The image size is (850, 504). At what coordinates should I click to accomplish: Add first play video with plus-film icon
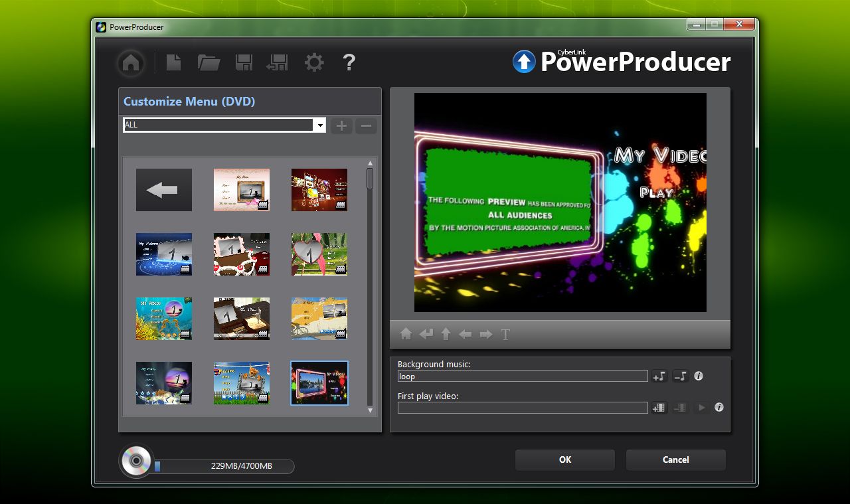click(x=659, y=407)
